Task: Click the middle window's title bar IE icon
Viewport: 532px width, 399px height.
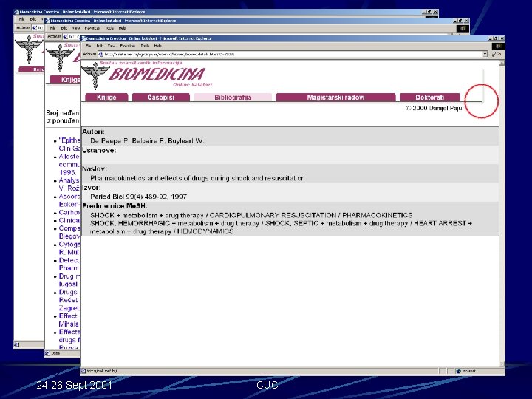Action: [48, 21]
